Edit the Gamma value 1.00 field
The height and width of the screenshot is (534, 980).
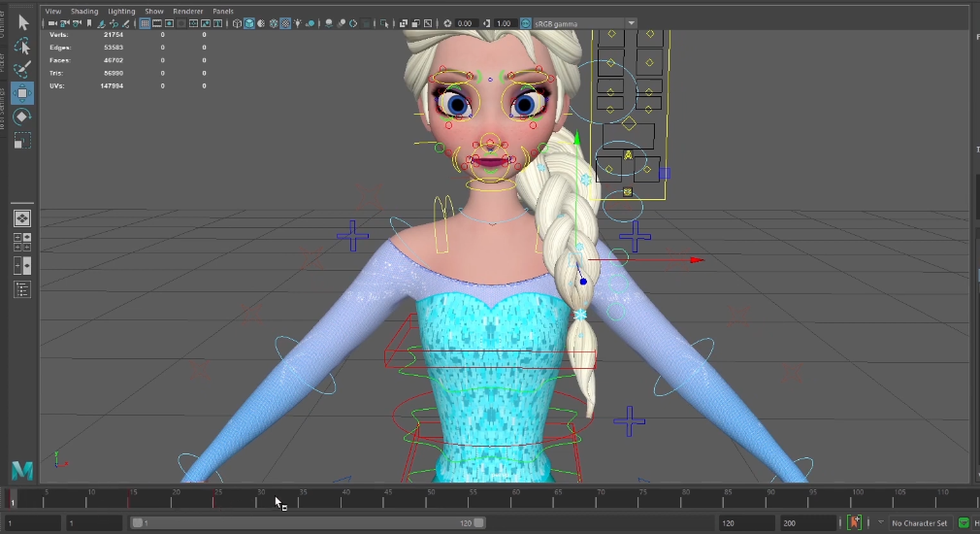pos(505,23)
